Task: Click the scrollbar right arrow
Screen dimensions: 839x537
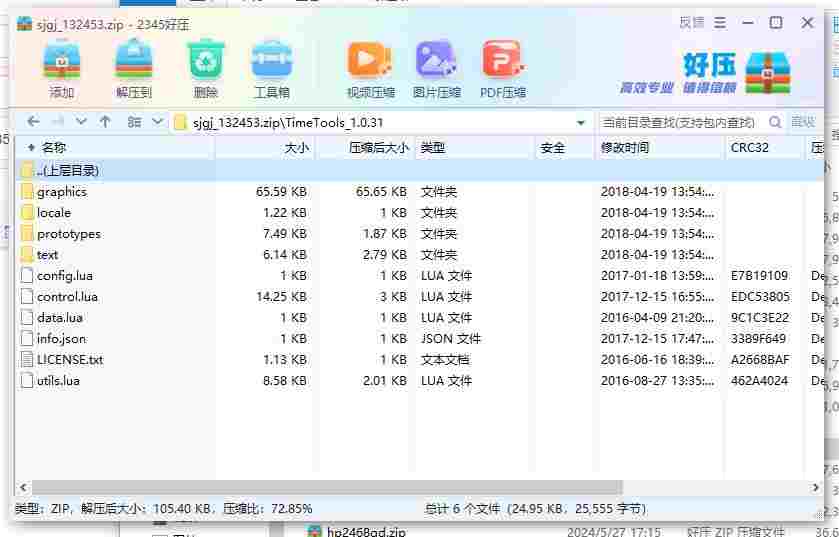Action: tap(815, 487)
